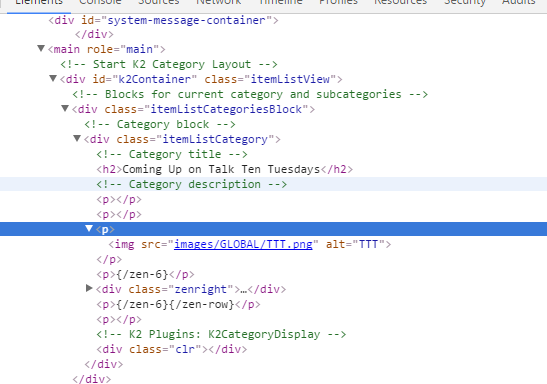Select the p with {/zen-6}{/zen-row}
Screen dimensions: 547x384
(178, 304)
